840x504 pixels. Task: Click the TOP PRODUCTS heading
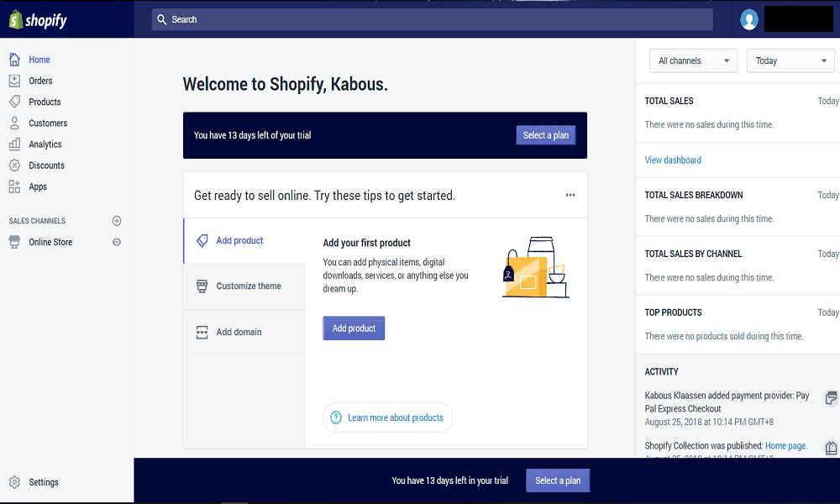pos(674,312)
